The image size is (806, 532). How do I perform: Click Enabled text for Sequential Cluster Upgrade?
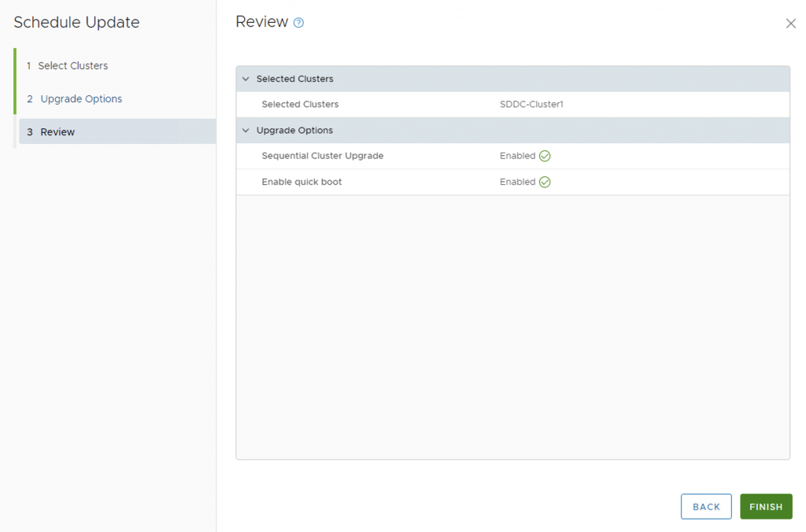click(x=517, y=156)
